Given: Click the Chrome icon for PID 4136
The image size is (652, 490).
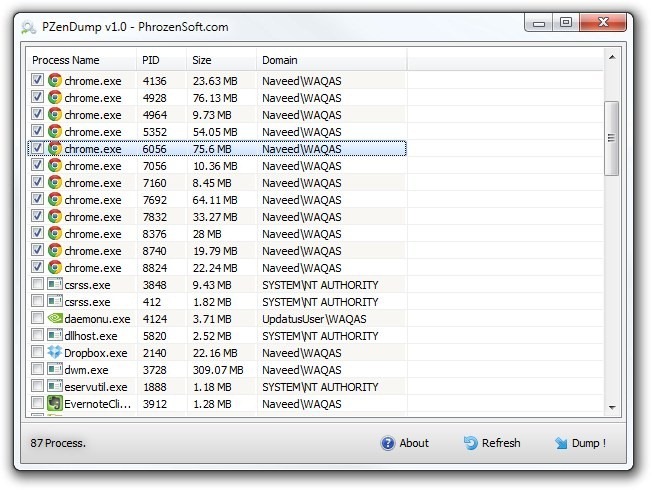Looking at the screenshot, I should 55,80.
